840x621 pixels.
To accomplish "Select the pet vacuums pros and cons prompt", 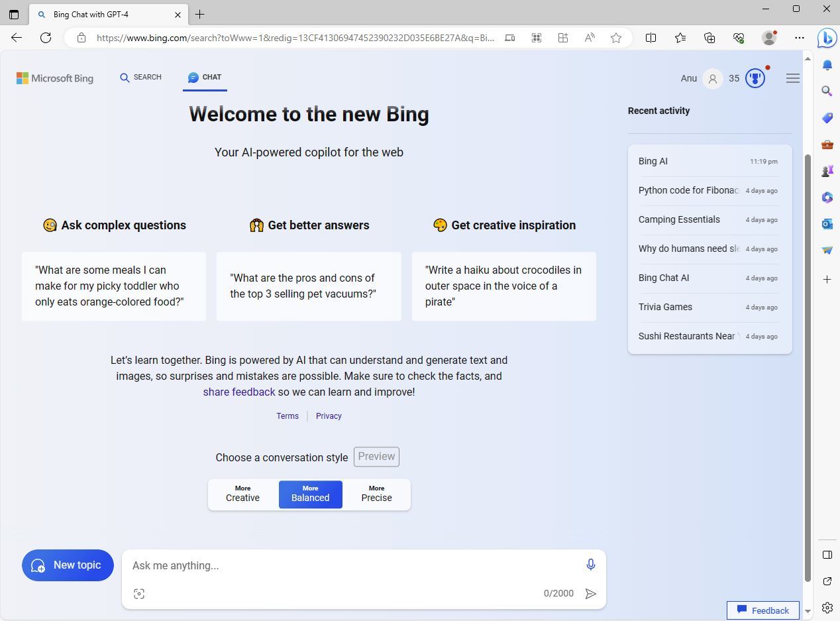I will tap(309, 286).
